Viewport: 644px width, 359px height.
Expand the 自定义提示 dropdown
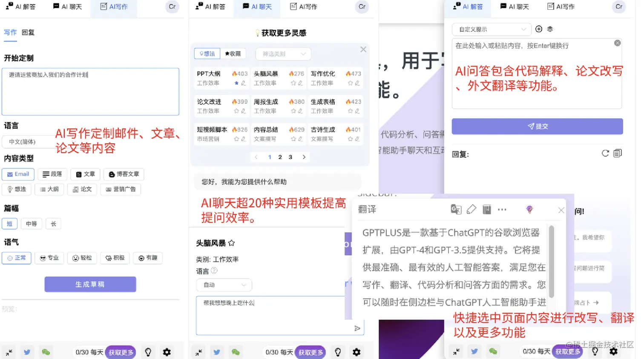click(x=491, y=29)
